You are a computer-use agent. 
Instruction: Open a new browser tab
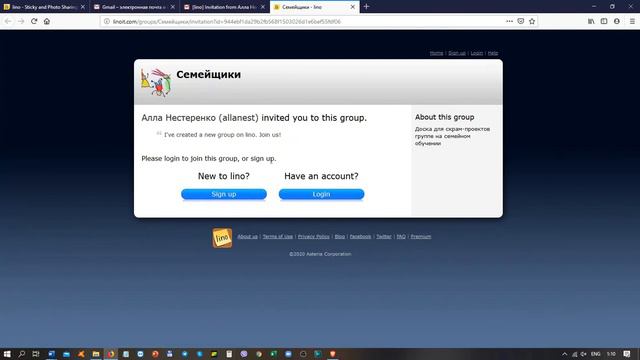click(367, 7)
